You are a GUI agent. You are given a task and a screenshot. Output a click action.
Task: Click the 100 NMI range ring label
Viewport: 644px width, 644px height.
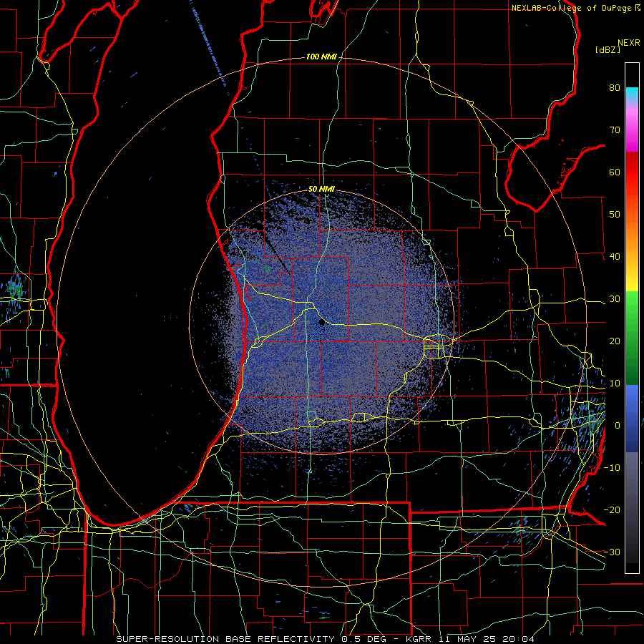click(321, 57)
